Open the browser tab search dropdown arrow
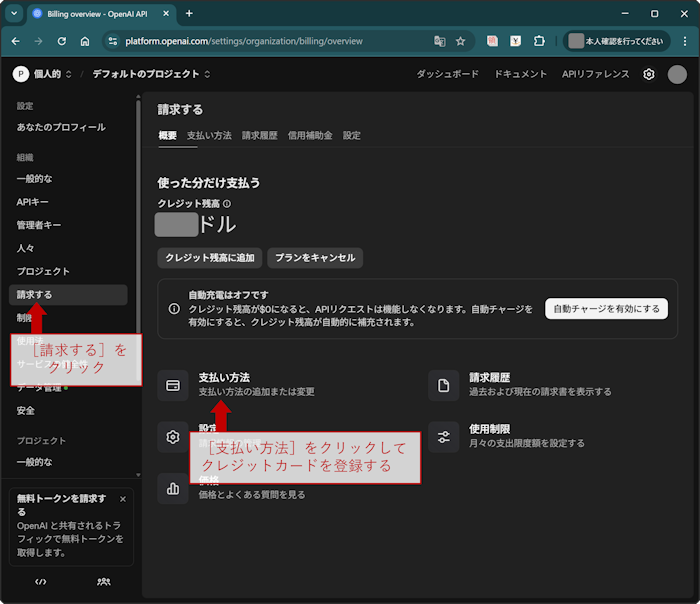700x604 pixels. (14, 13)
